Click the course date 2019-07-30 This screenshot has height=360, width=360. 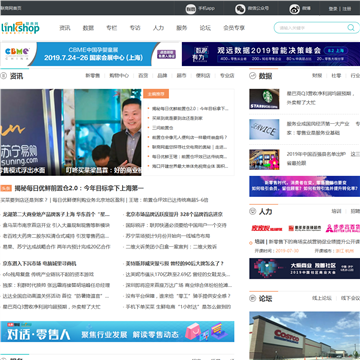[x=287, y=251]
